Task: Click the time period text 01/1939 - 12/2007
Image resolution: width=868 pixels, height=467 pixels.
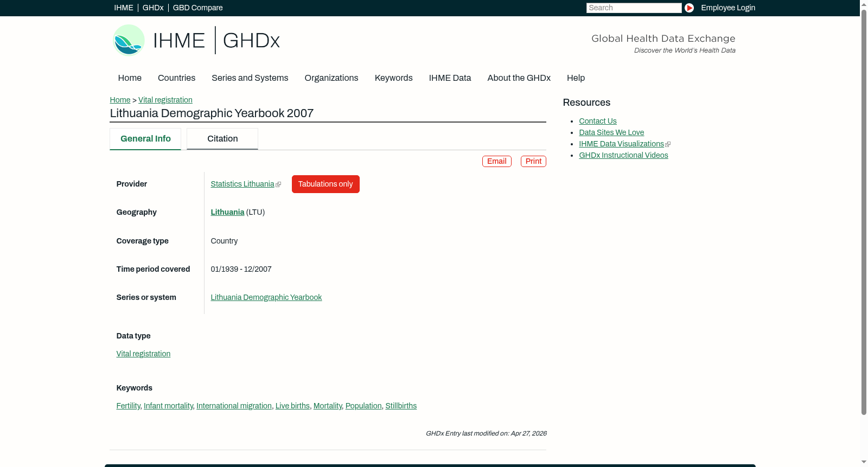Action: tap(241, 269)
